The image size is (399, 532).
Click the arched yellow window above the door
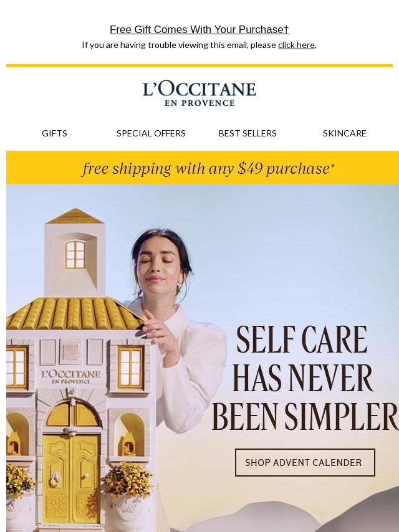(72, 414)
